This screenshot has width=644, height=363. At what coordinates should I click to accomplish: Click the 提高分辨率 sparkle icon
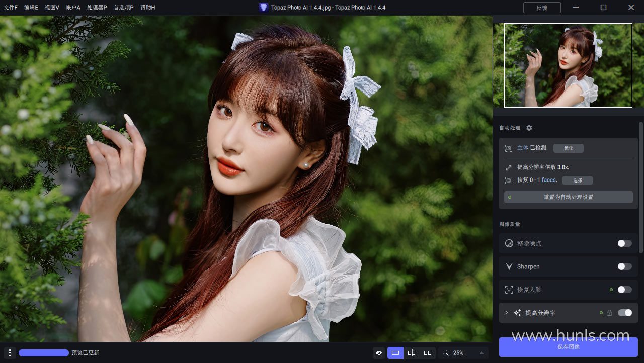[517, 313]
